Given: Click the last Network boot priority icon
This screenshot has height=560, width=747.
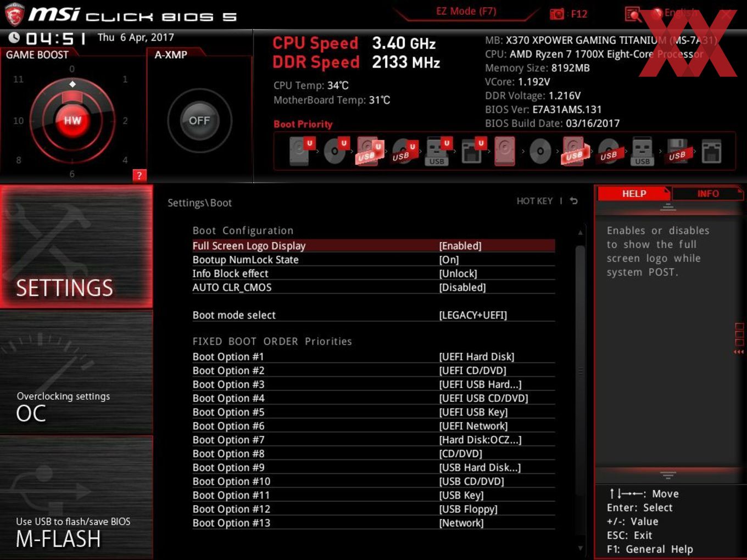Looking at the screenshot, I should [711, 152].
